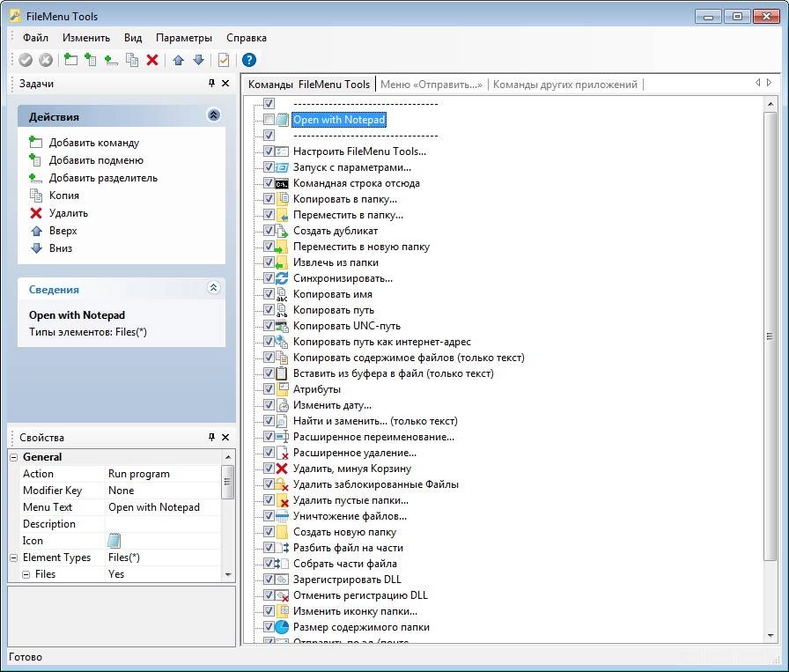Uncheck the Атрибуты checkbox
The height and width of the screenshot is (672, 789).
[269, 389]
